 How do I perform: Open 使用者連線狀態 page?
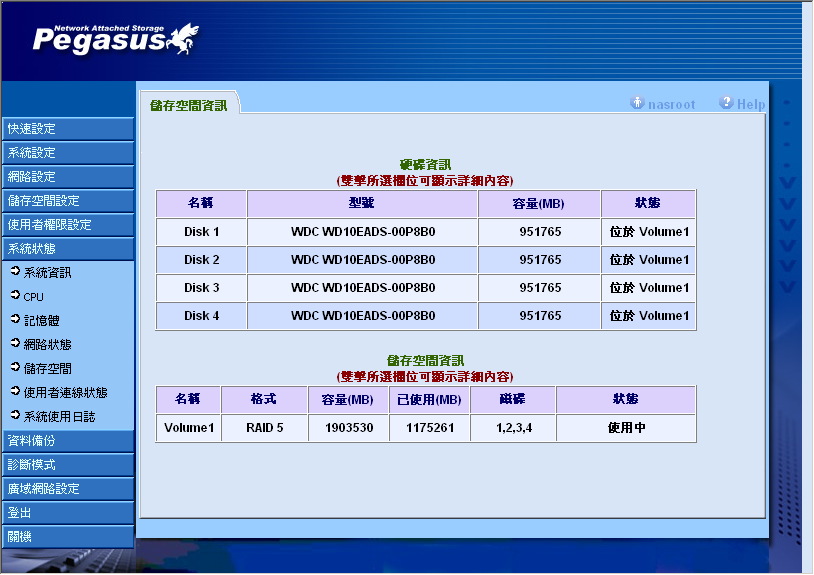[65, 392]
